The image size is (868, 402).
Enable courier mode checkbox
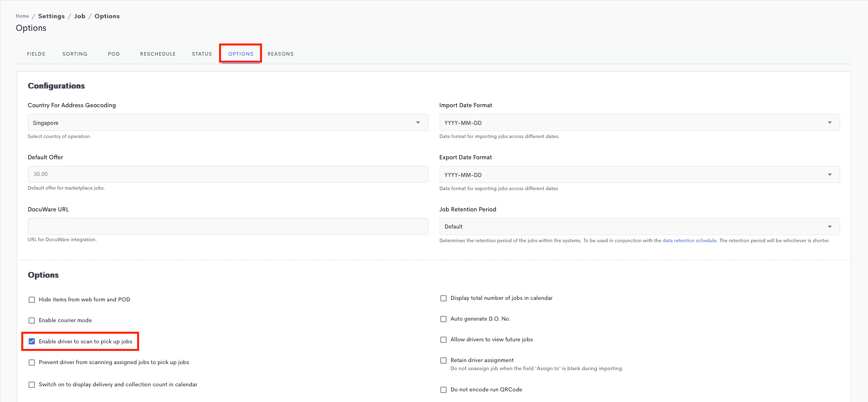(x=32, y=321)
